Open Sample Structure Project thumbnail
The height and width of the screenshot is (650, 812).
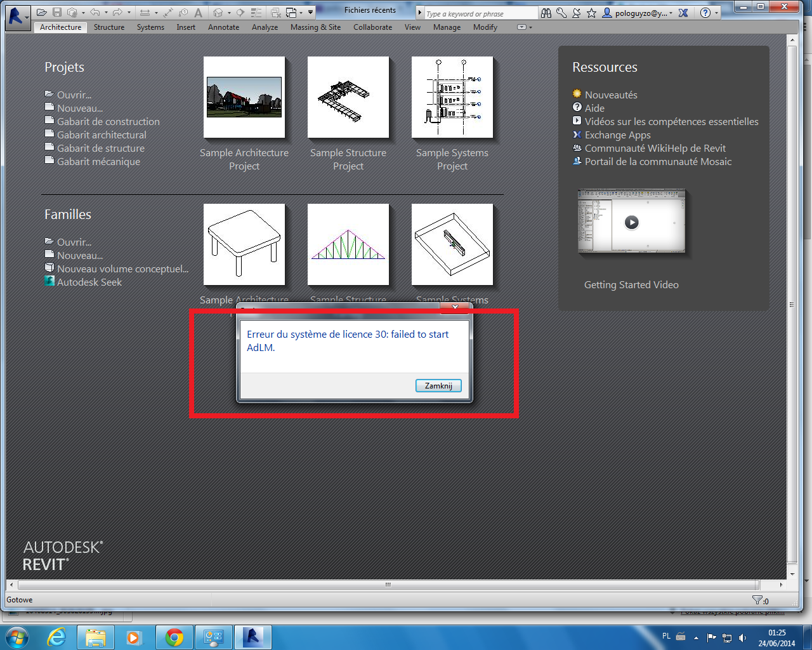(348, 97)
